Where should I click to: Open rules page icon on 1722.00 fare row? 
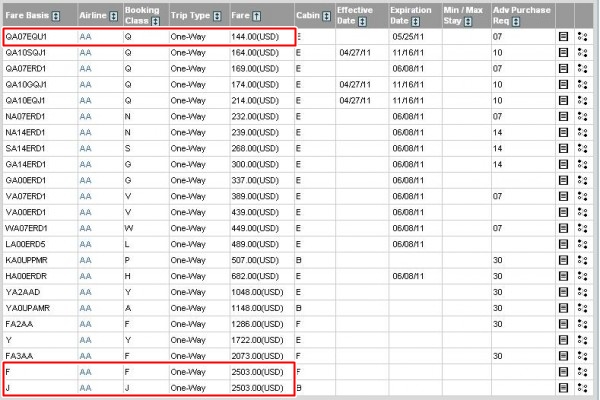(x=564, y=340)
